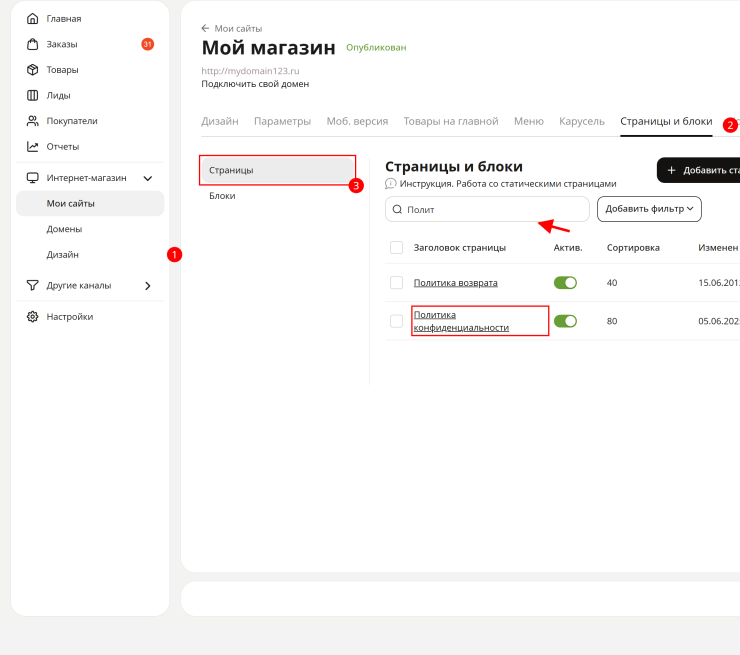Open the Политика возврата page link
The width and height of the screenshot is (740, 655).
pos(455,283)
